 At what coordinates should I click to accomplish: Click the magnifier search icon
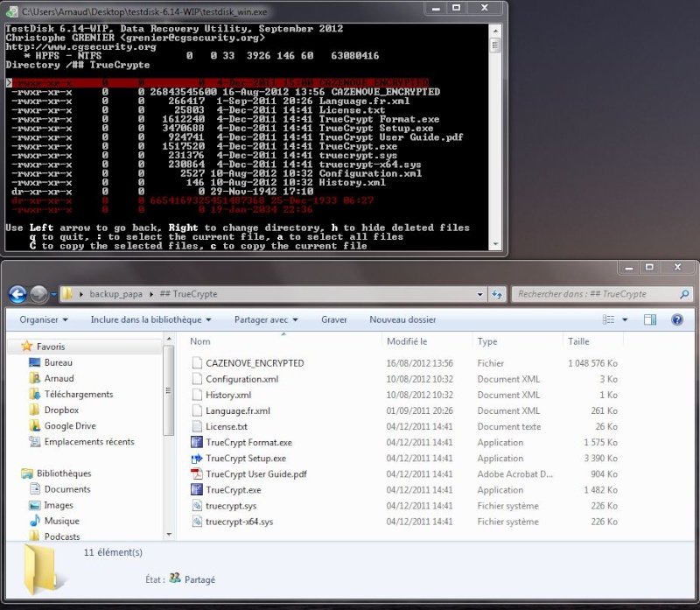tap(684, 294)
